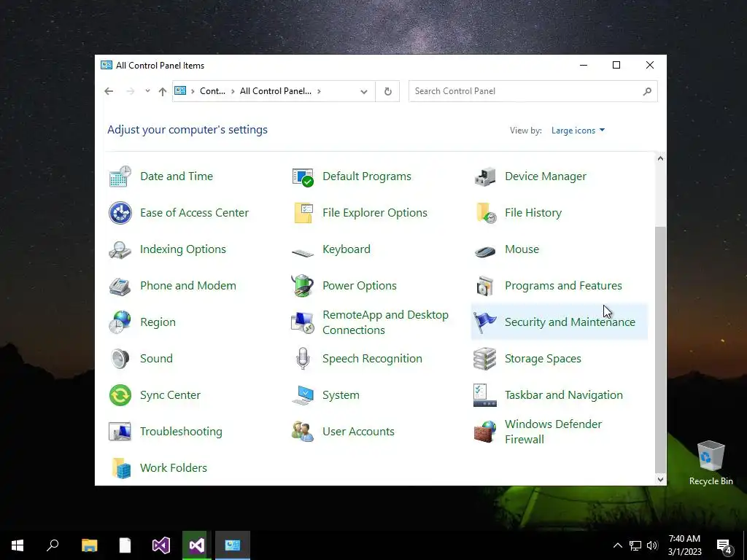Screen dimensions: 747x560
Task: Open the green-highlighted Visual Studio taskbar icon
Action: tap(197, 545)
